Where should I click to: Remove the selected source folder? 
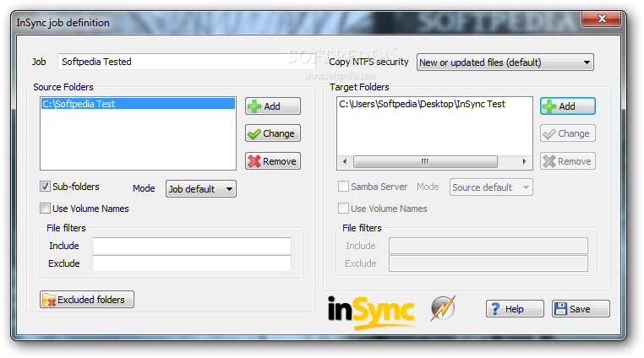(273, 161)
